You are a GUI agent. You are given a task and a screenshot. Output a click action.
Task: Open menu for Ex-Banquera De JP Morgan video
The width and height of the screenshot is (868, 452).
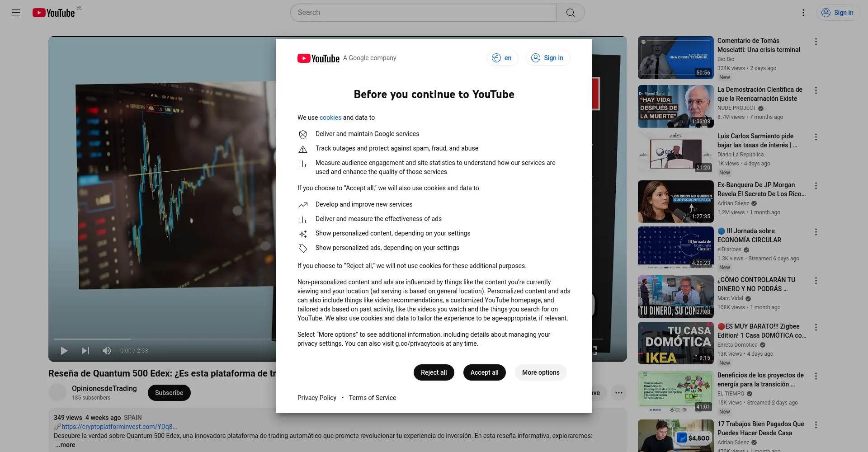click(x=816, y=186)
